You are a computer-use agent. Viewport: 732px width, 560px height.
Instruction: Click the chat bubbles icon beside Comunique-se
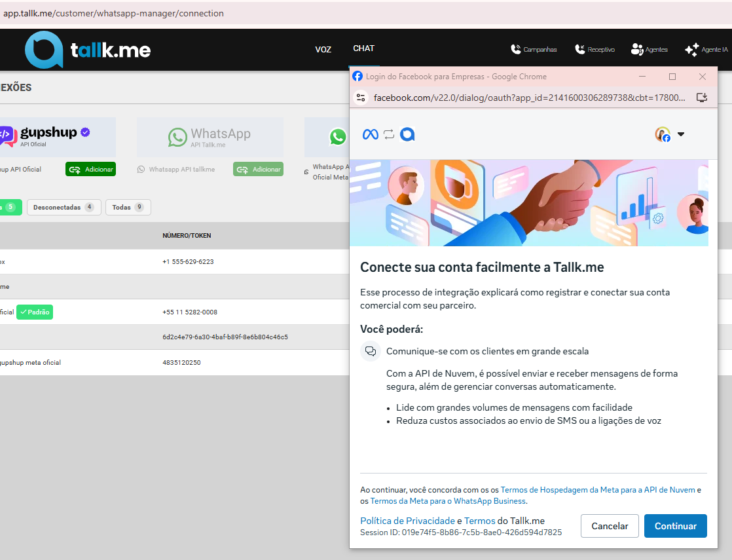[371, 351]
